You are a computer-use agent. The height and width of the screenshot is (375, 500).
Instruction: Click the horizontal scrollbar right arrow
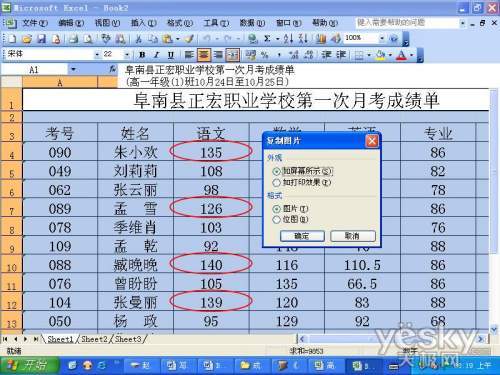480,339
